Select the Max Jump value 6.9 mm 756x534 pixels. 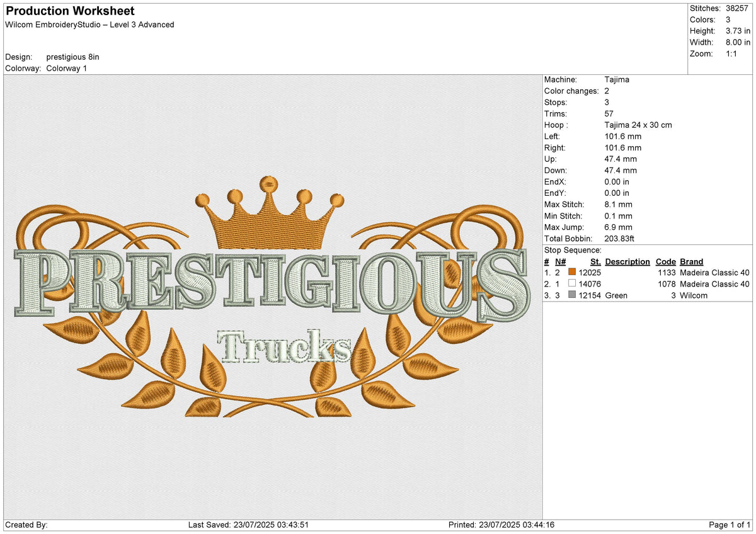tap(618, 227)
